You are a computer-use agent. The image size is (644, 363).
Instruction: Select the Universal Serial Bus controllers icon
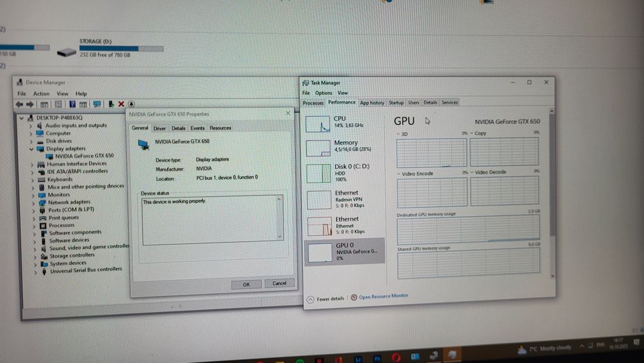click(44, 271)
